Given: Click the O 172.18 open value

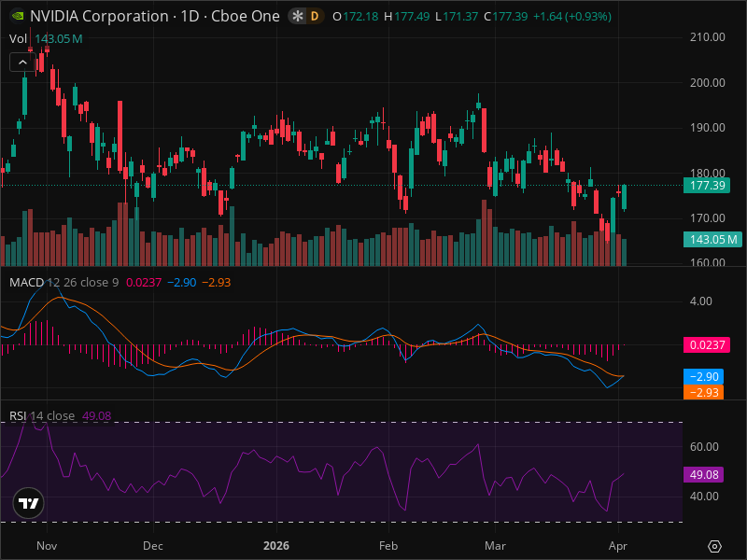Looking at the screenshot, I should point(356,17).
